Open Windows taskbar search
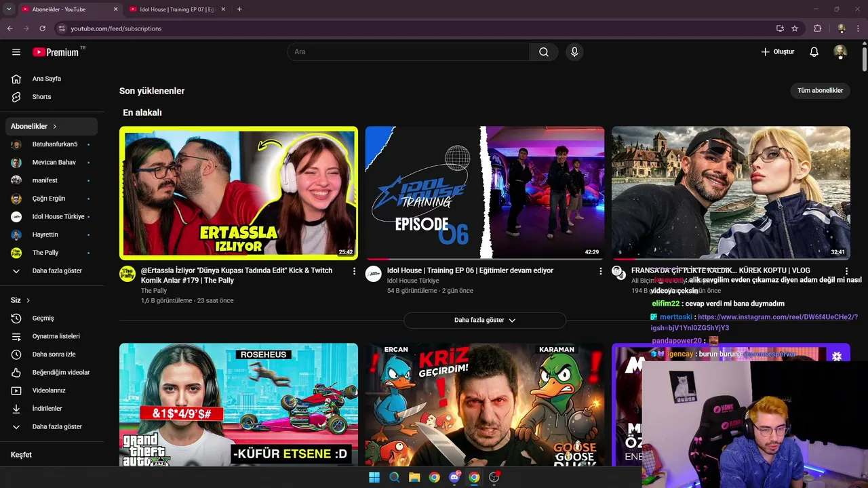The image size is (868, 488). [394, 477]
